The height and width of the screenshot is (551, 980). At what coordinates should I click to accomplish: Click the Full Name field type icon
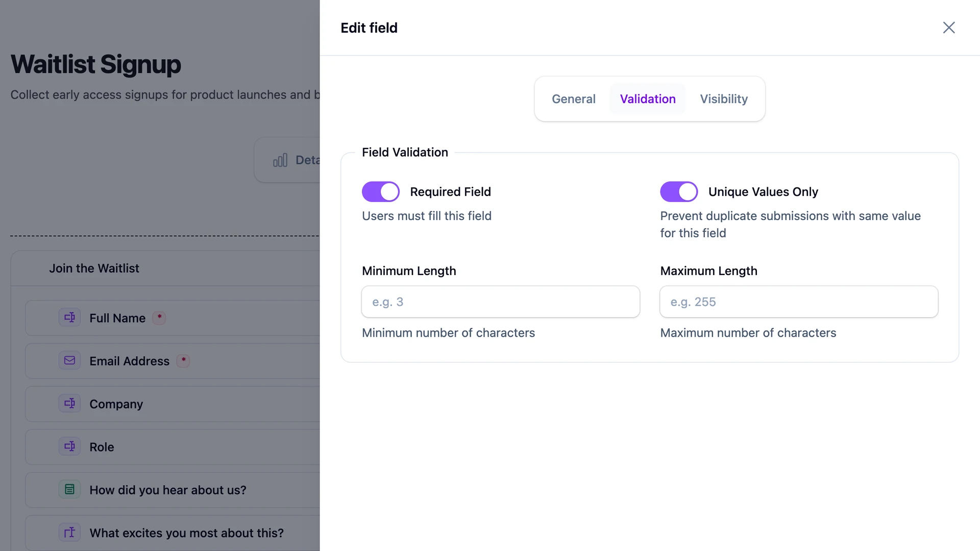tap(69, 317)
